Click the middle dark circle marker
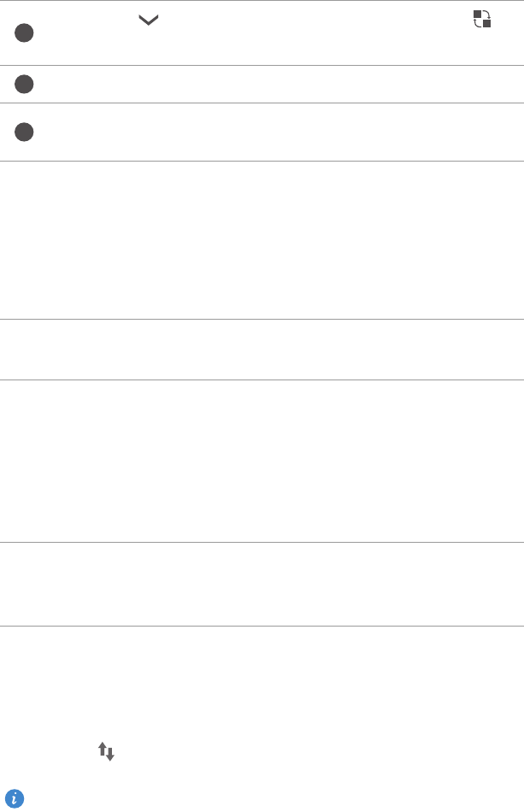The image size is (524, 812). pos(24,84)
